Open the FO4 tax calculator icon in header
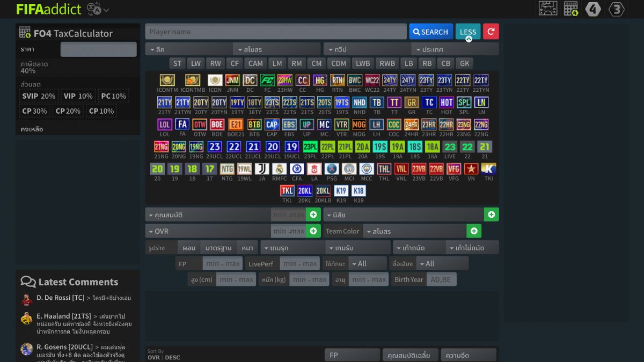Image resolution: width=644 pixels, height=362 pixels. click(570, 9)
